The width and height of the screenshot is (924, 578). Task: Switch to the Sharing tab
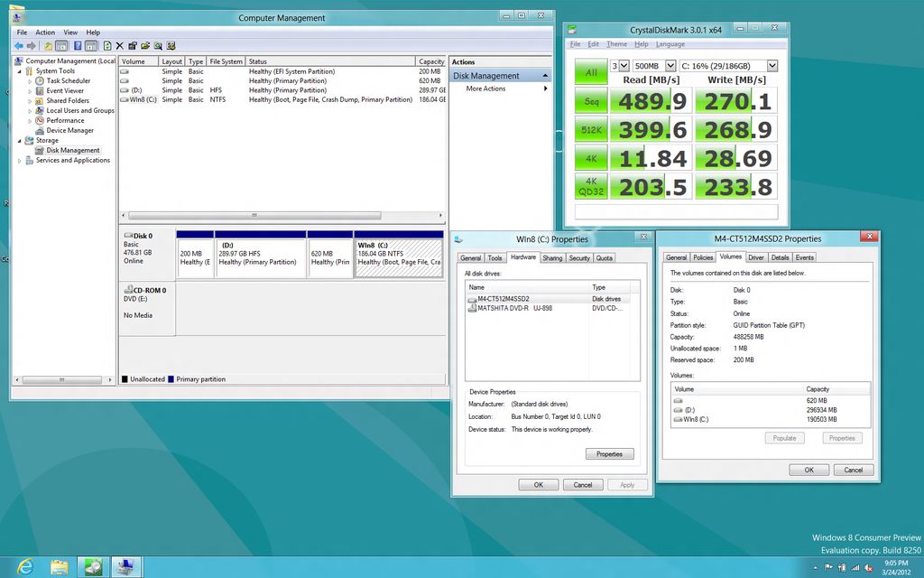click(x=551, y=257)
